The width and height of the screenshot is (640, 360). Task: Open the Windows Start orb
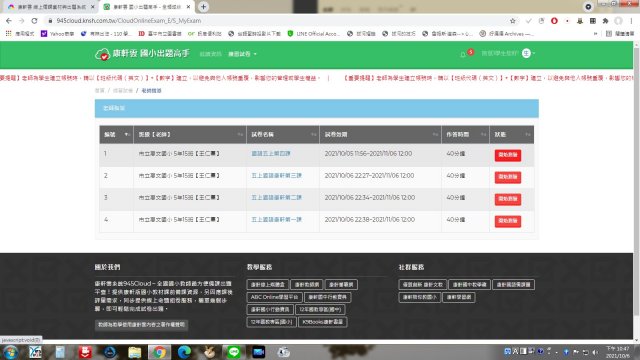point(10,352)
